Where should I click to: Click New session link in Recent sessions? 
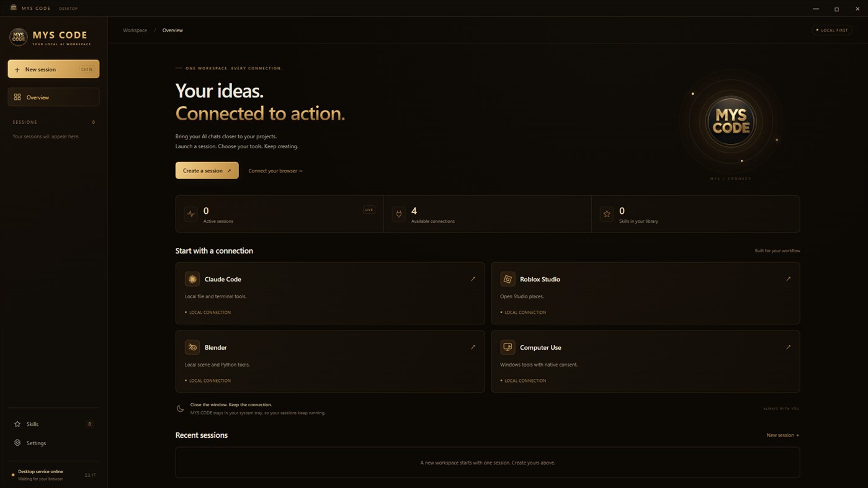point(783,435)
